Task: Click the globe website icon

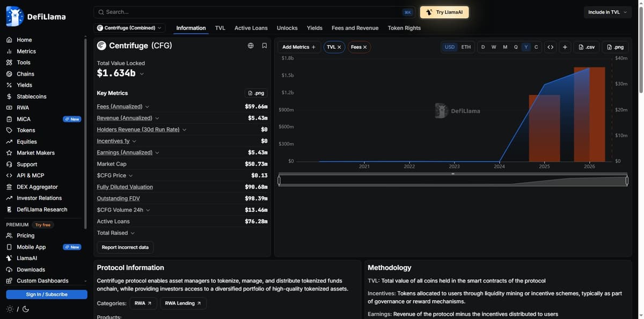Action: [251, 46]
